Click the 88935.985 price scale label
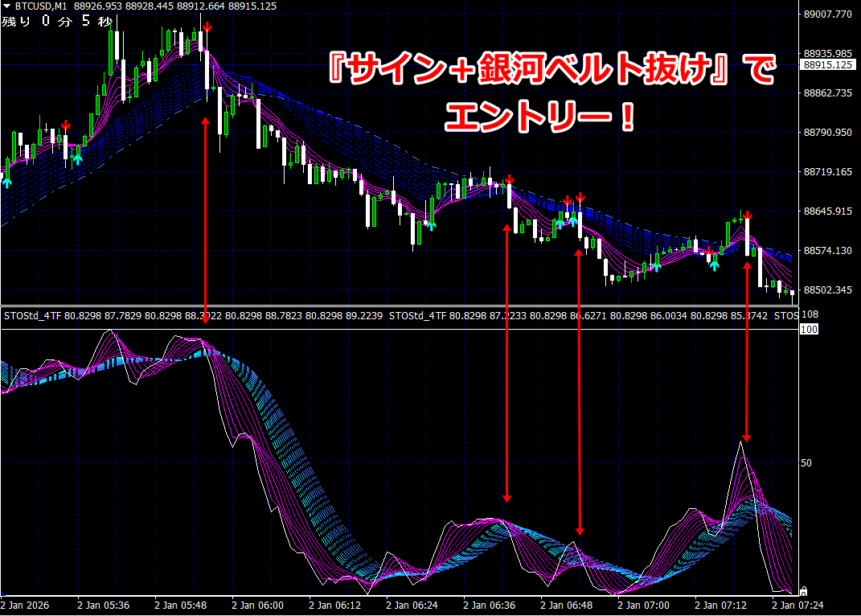The image size is (861, 616). click(x=827, y=53)
